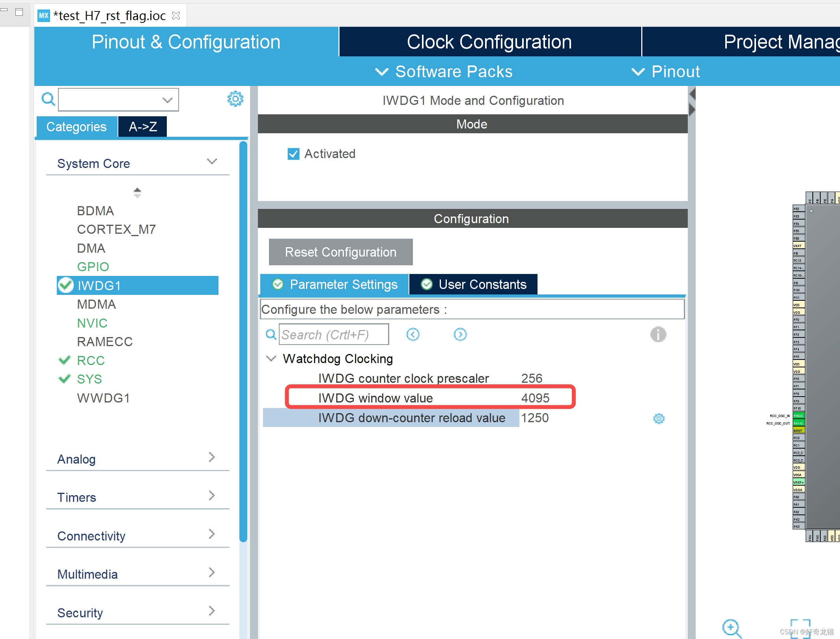Collapse the Watchdog Clocking parameter group
Screen dimensions: 840x639
271,358
